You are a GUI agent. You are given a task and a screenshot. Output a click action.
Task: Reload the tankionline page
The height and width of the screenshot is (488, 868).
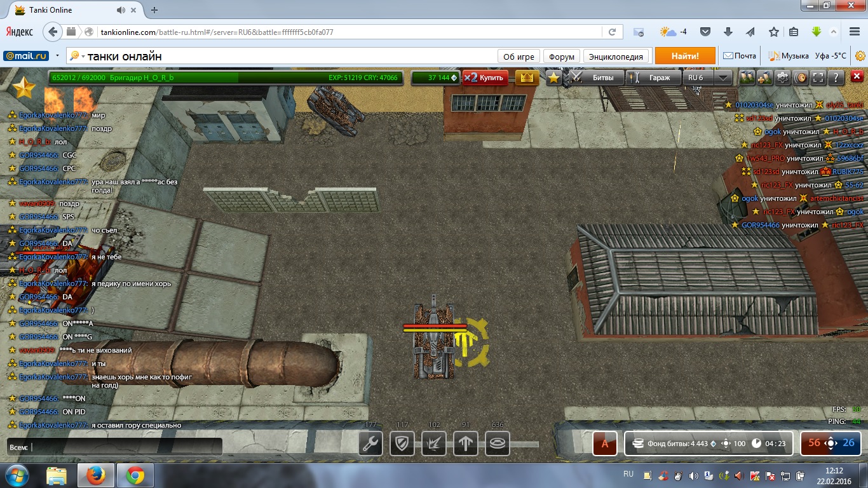pos(612,32)
